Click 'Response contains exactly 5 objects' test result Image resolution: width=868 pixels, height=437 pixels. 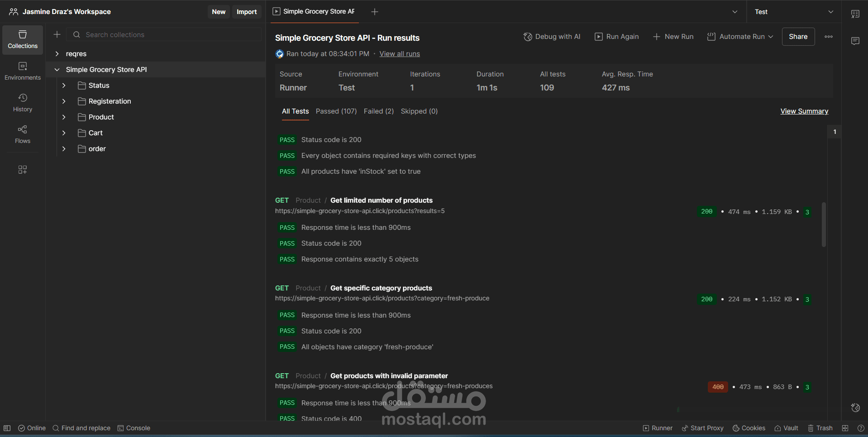pos(360,259)
